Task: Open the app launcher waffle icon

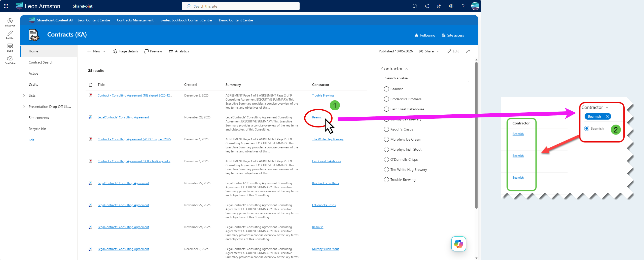Action: click(x=6, y=6)
